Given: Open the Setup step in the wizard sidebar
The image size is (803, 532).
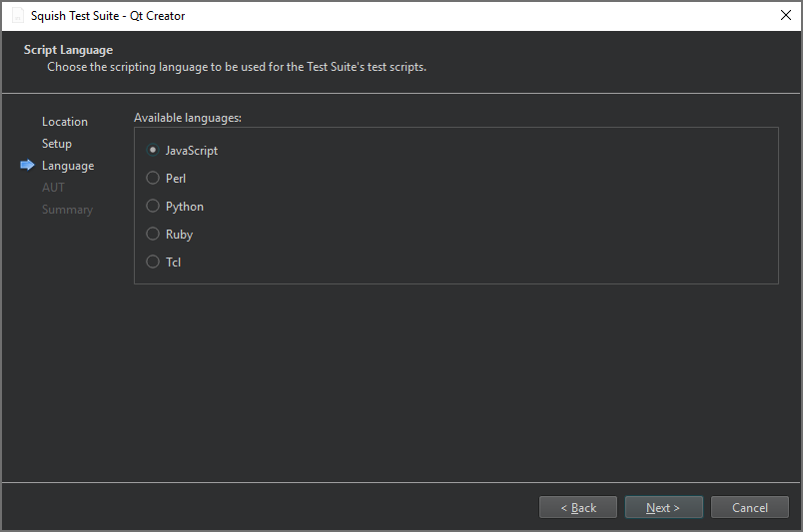Looking at the screenshot, I should (x=57, y=144).
